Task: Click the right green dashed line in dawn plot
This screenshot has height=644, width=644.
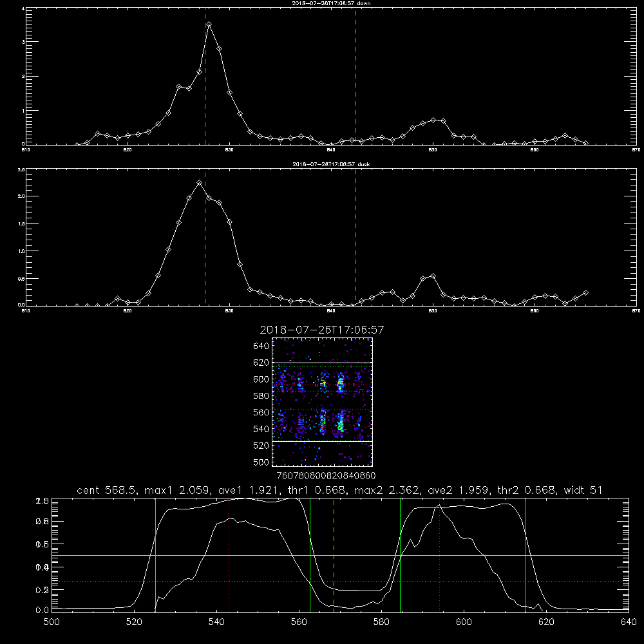Action: (355, 76)
